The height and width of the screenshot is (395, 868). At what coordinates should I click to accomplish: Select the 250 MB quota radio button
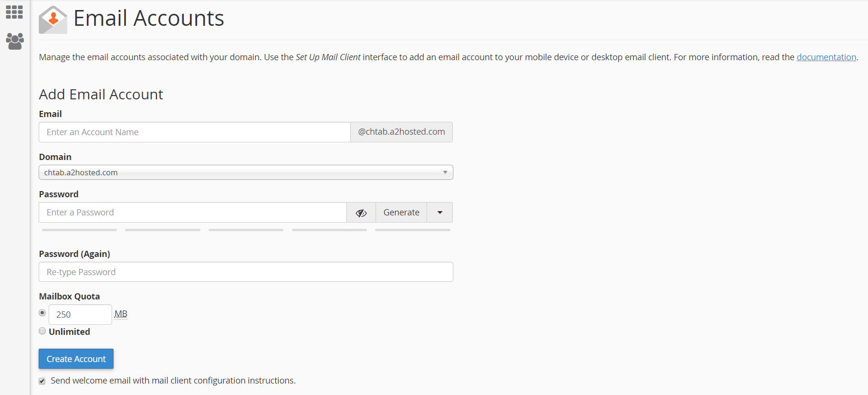[x=42, y=313]
